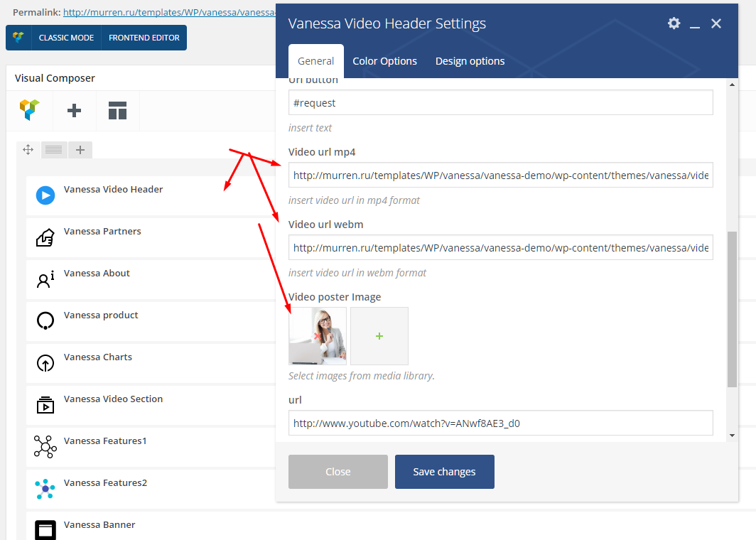Click the add column plus icon
This screenshot has width=756, height=540.
80,149
